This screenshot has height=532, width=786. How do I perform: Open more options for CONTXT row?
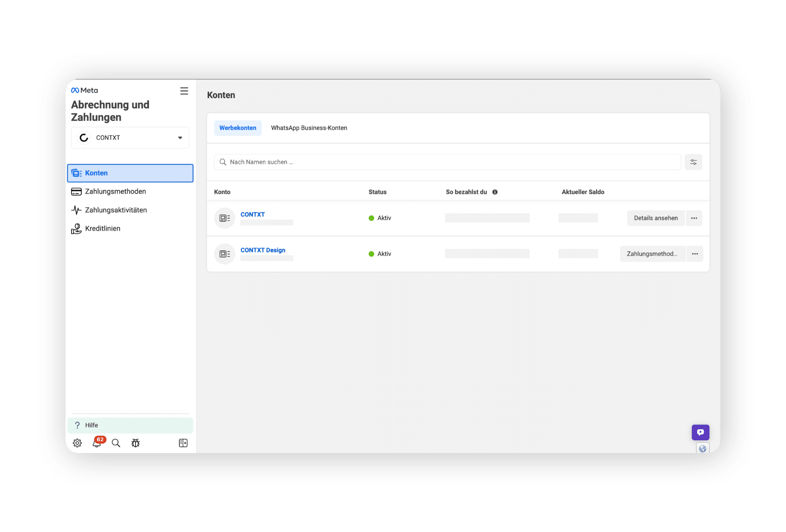[x=694, y=218]
